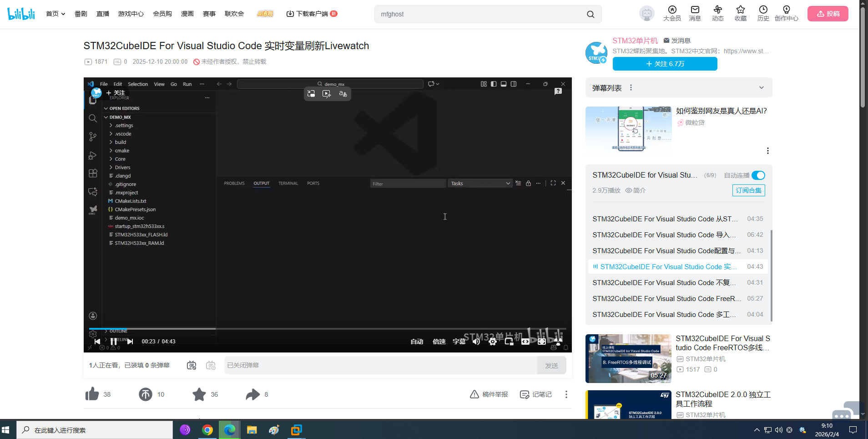Open 会员购 in top navigation
This screenshot has width=868, height=439.
162,14
